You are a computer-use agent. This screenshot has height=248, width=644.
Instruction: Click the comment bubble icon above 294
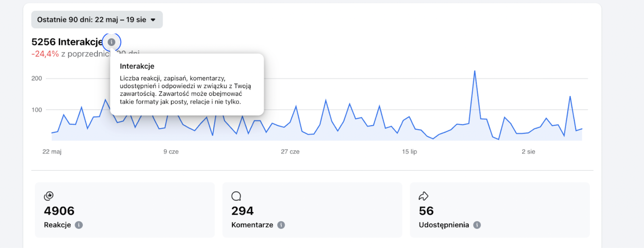pos(236,196)
